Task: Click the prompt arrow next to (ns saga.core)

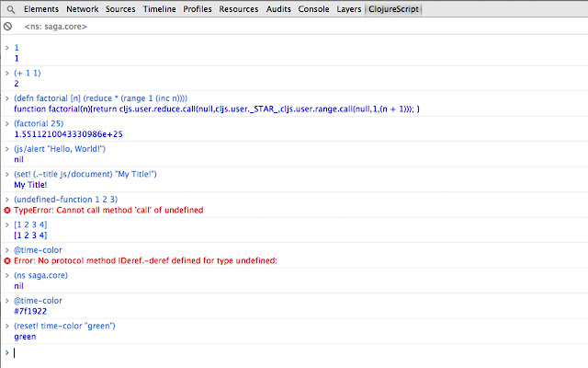Action: click(x=6, y=275)
